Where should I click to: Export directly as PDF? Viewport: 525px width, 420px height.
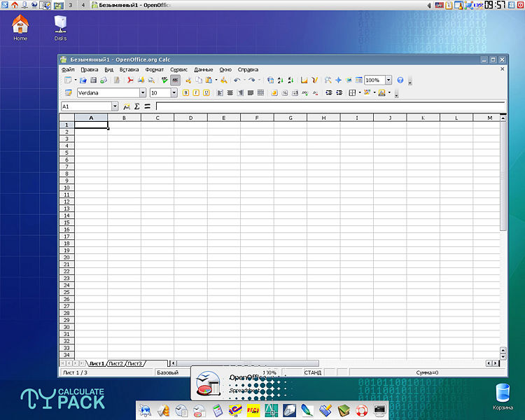click(130, 80)
